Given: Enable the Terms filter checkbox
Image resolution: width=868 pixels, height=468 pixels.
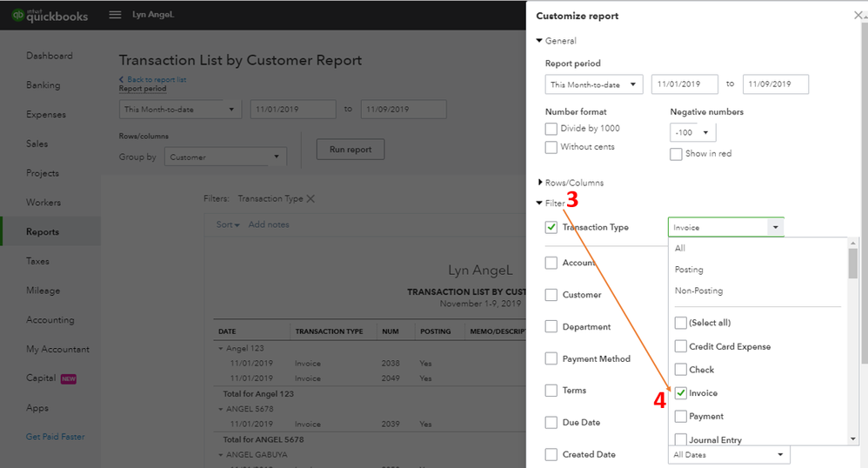Looking at the screenshot, I should 551,391.
